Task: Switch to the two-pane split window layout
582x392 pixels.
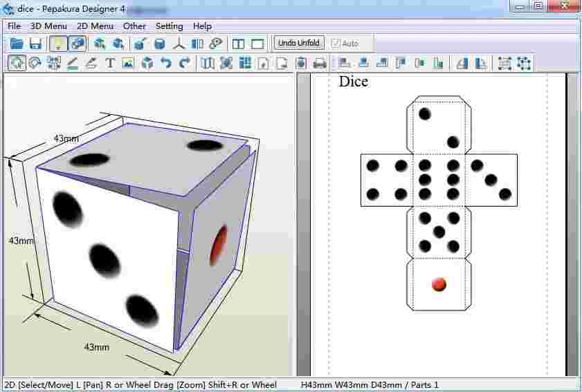Action: (238, 44)
